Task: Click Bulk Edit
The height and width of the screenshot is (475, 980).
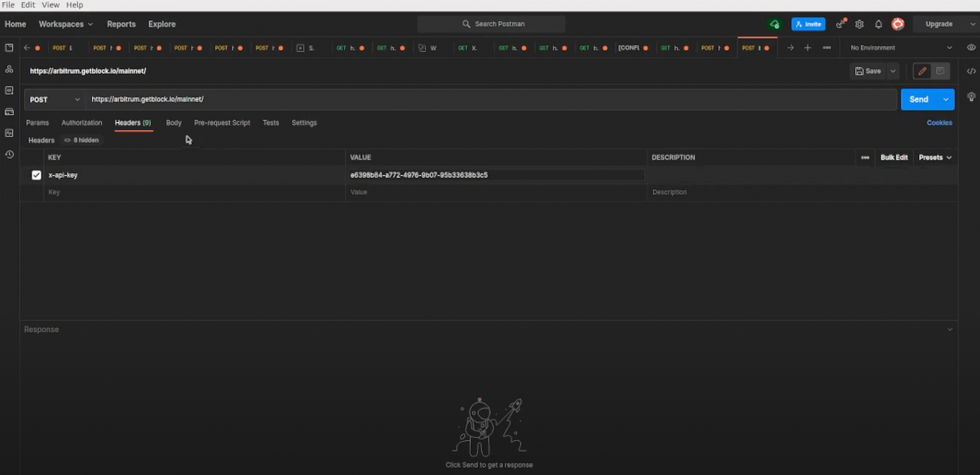Action: [894, 158]
